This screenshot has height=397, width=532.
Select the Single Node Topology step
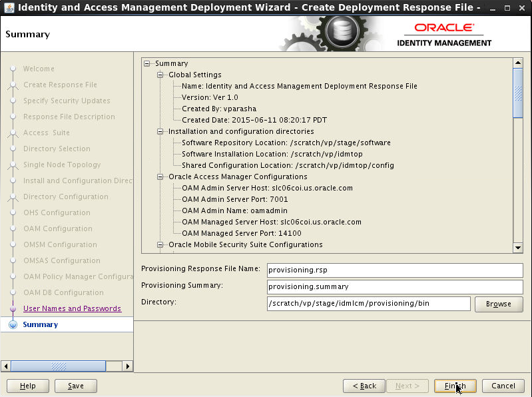coord(62,165)
